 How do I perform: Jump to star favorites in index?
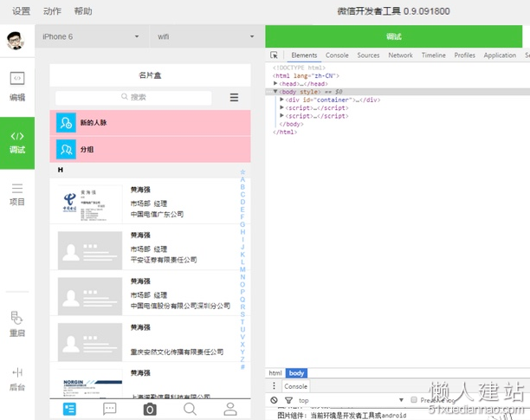click(x=242, y=172)
